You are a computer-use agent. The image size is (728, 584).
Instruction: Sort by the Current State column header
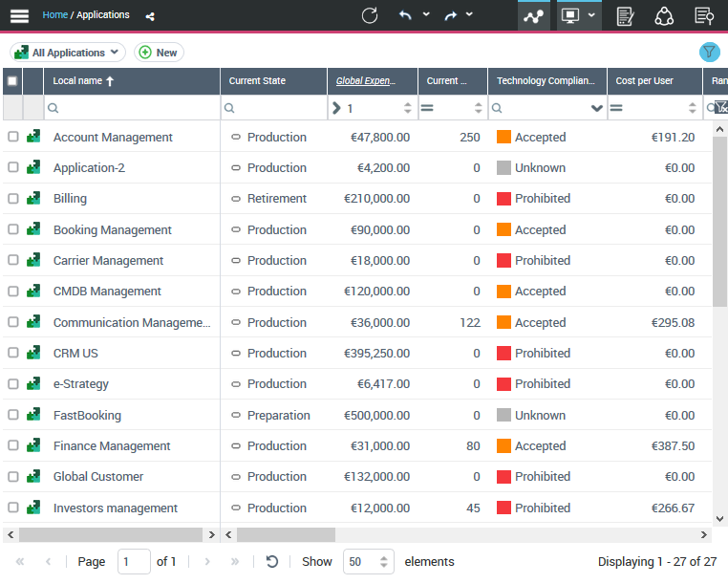[x=257, y=81]
